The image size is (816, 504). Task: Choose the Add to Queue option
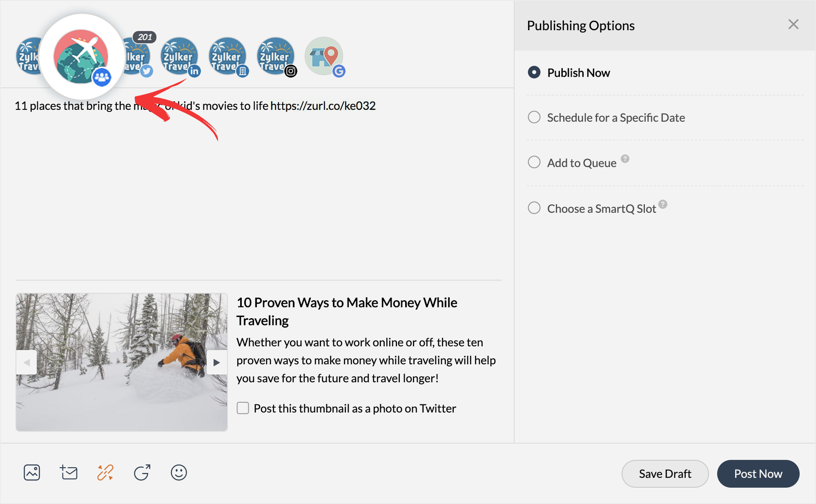tap(534, 162)
